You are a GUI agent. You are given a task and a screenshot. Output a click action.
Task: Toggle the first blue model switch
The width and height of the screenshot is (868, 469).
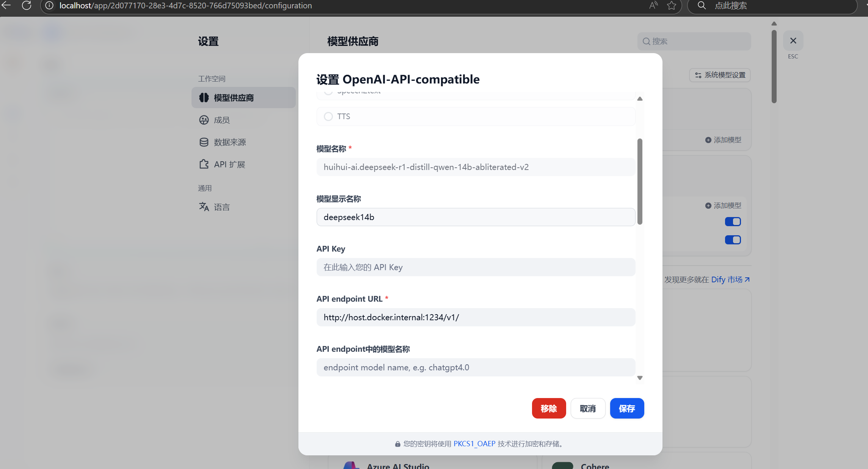coord(733,222)
